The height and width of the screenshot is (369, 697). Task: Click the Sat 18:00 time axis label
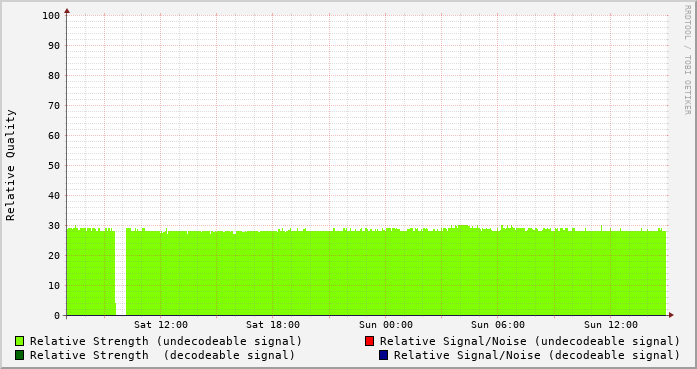click(x=273, y=325)
